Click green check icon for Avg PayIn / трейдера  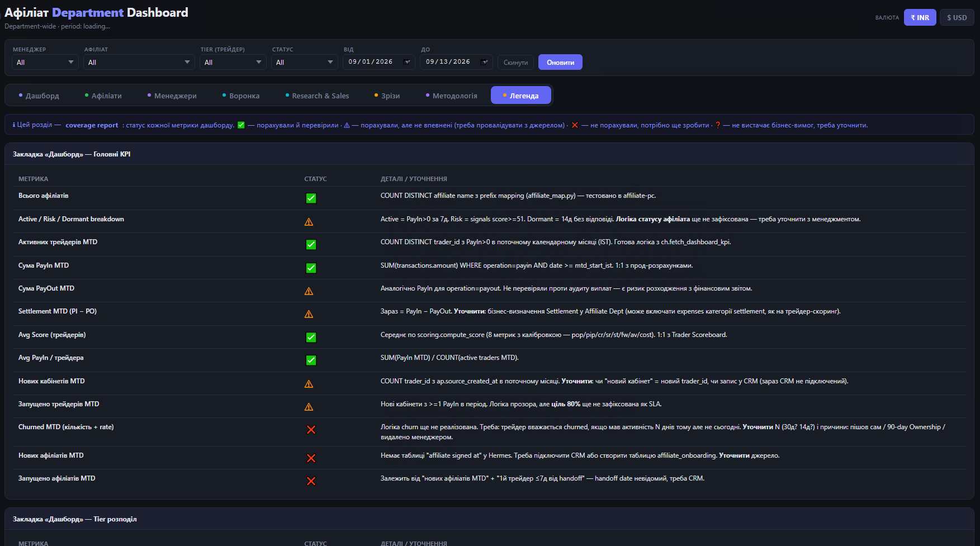(x=311, y=360)
